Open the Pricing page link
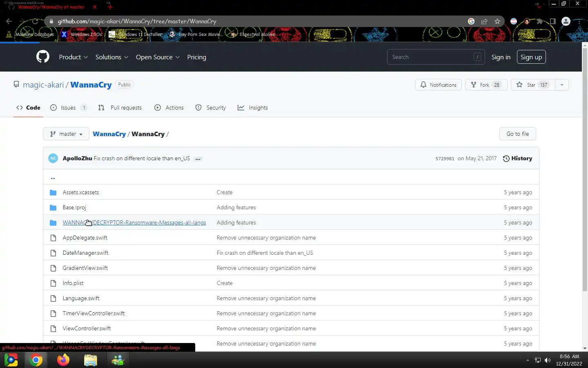Image resolution: width=588 pixels, height=368 pixels. [196, 57]
